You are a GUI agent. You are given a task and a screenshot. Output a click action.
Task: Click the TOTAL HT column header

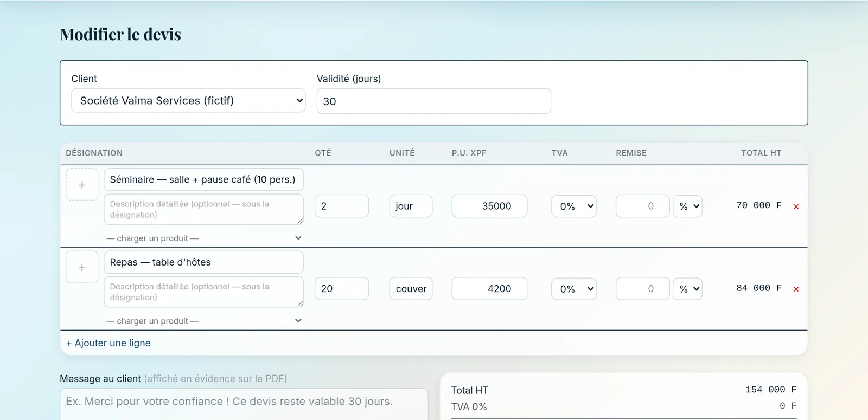762,153
